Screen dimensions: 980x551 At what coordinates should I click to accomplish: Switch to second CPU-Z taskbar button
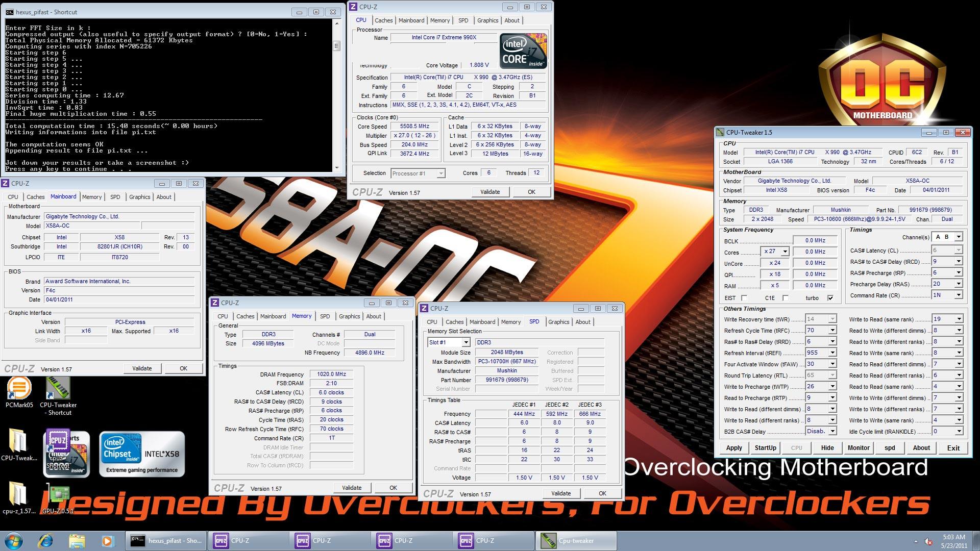pos(330,541)
